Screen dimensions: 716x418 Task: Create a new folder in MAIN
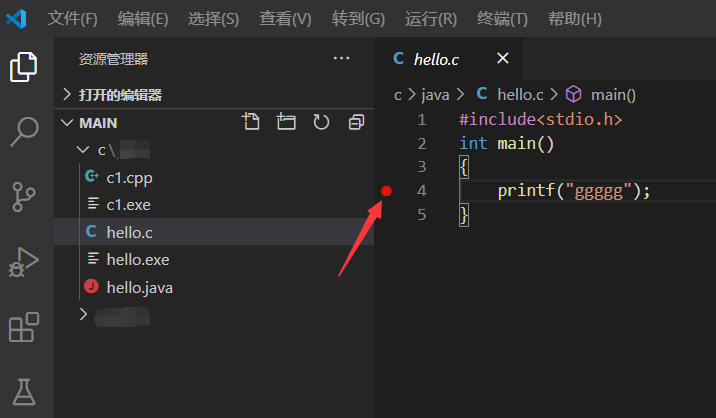286,122
